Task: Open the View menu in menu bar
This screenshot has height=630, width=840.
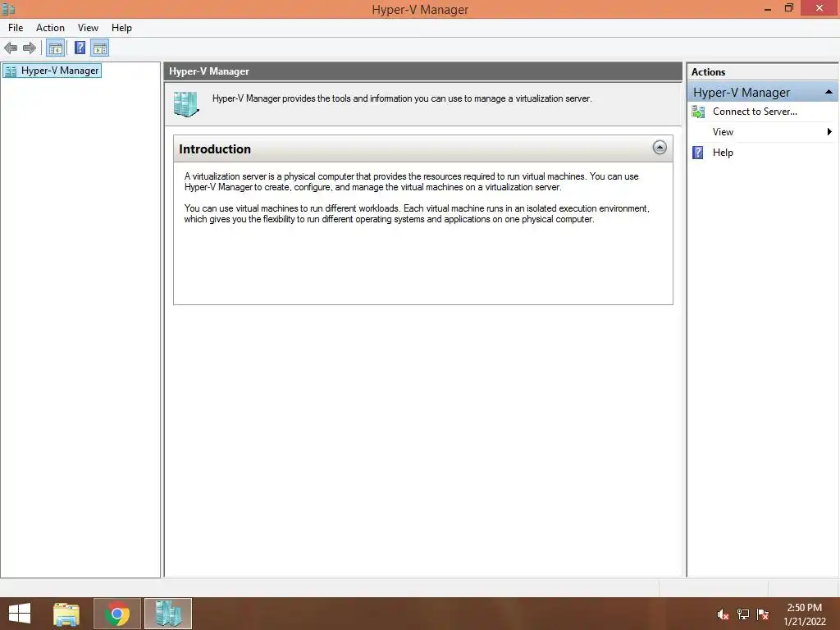Action: [x=88, y=28]
